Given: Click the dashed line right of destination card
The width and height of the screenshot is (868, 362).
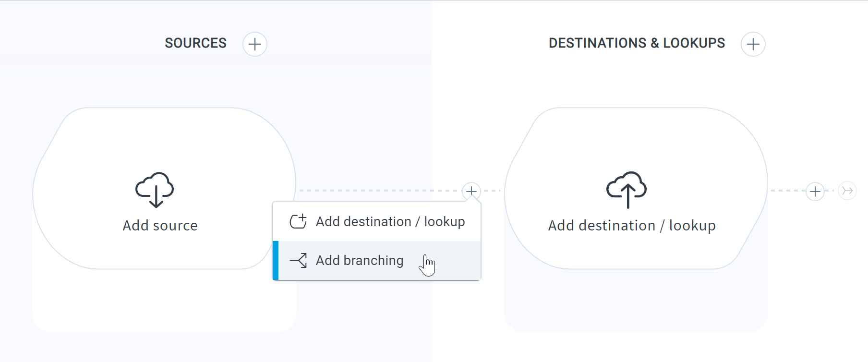Looking at the screenshot, I should (787, 191).
